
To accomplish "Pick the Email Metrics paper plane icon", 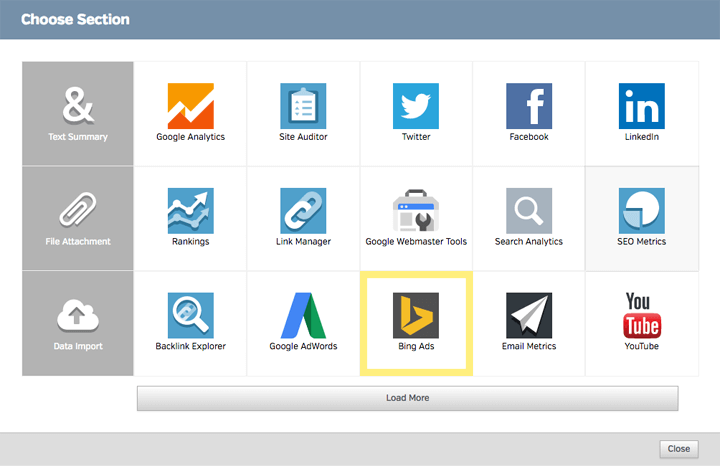I will [x=529, y=315].
